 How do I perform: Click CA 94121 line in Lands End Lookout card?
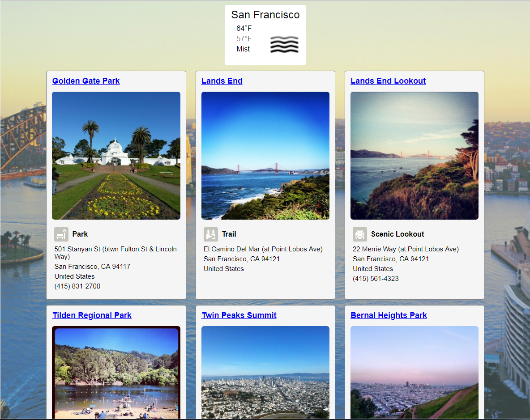[391, 259]
